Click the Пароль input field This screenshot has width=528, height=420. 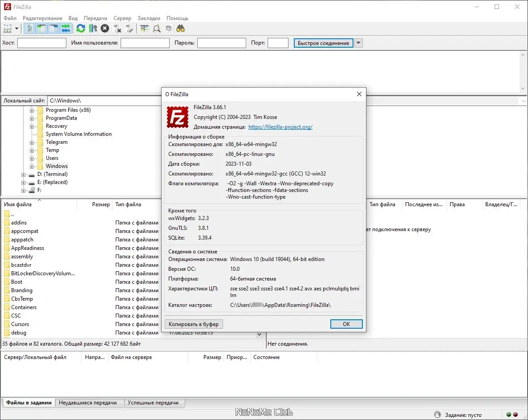[222, 43]
